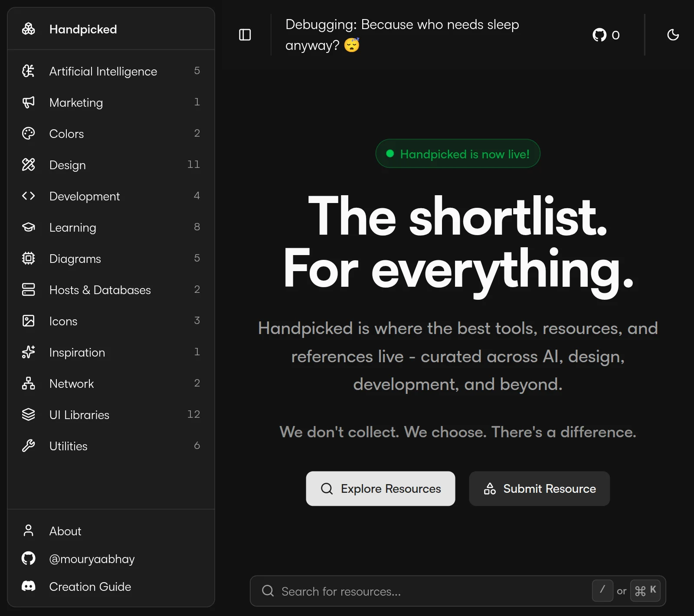694x616 pixels.
Task: Open the Creation Guide link
Action: [111, 587]
